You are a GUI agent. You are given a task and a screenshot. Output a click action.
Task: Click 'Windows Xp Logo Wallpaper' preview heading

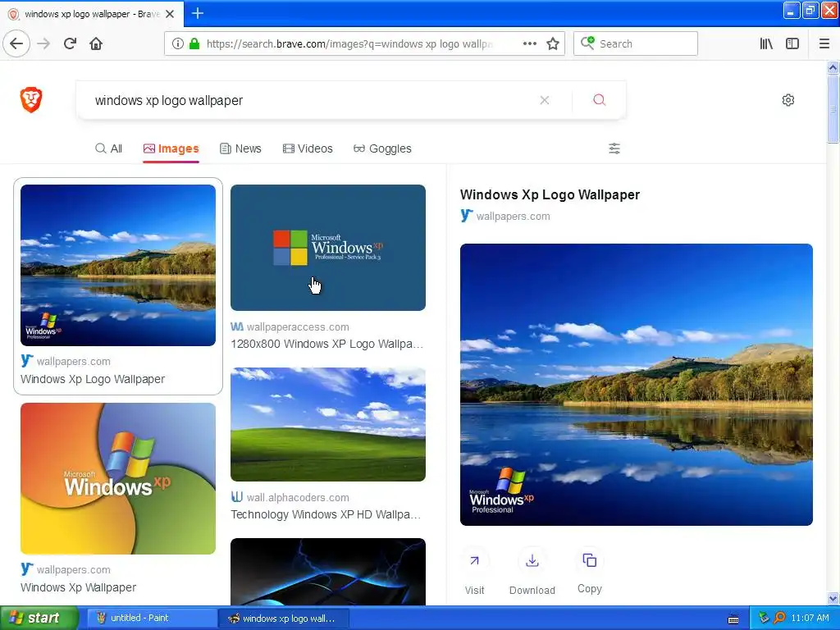(x=550, y=194)
